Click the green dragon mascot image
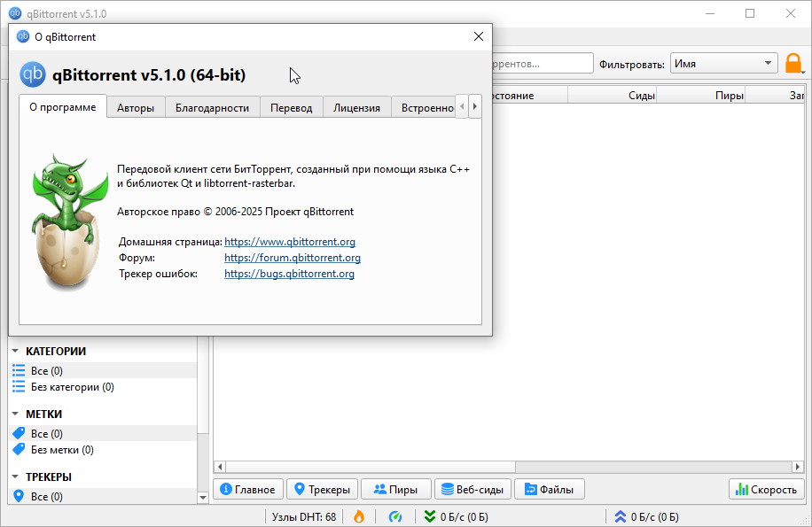Screen dimensions: 812x527 coord(70,221)
